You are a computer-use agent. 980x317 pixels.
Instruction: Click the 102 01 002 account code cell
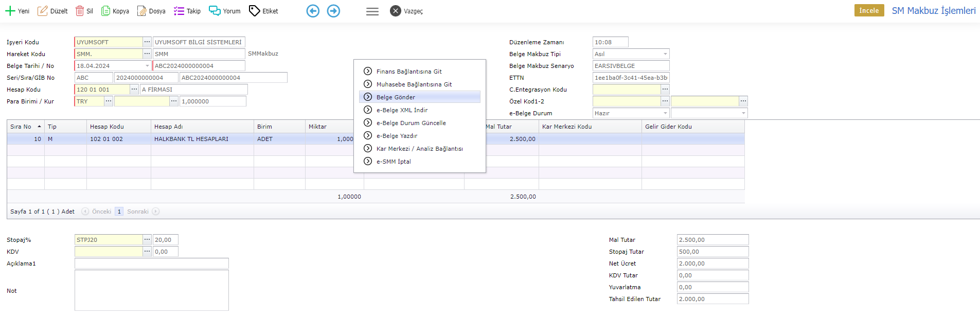(x=119, y=139)
